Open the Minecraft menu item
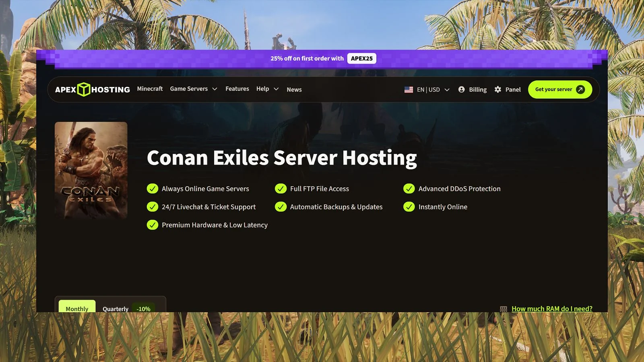 pyautogui.click(x=150, y=88)
